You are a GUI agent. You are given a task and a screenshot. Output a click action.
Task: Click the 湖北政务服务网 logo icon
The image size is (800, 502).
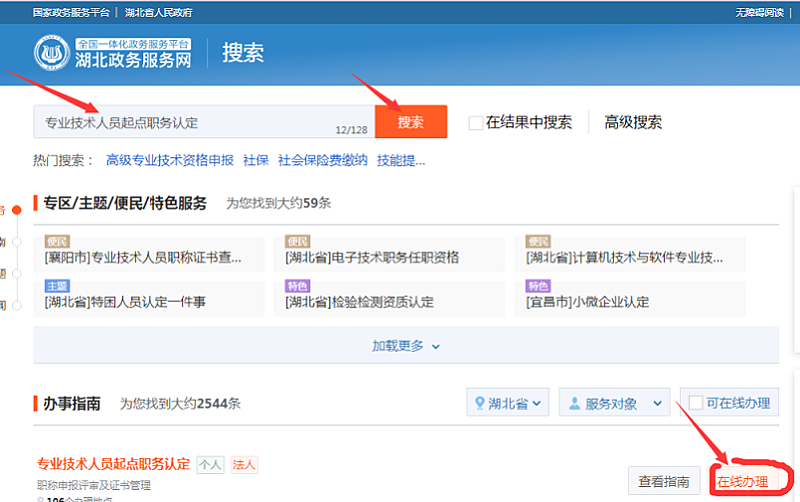pyautogui.click(x=51, y=53)
